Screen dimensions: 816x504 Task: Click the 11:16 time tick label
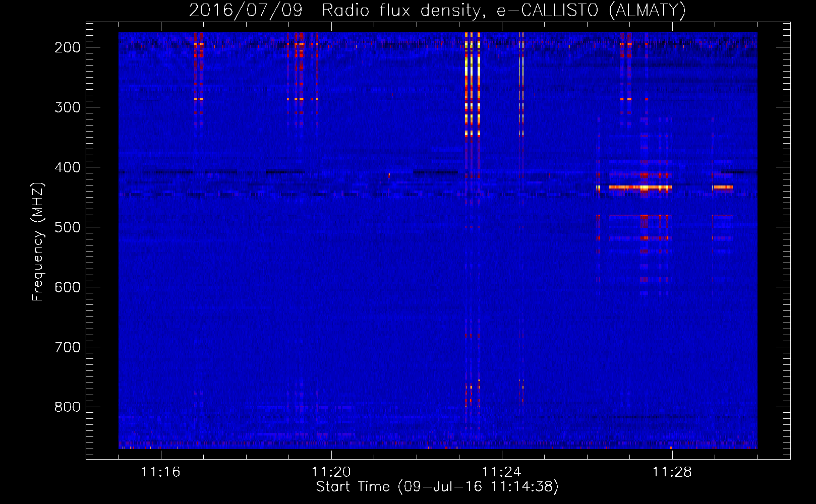click(x=161, y=472)
